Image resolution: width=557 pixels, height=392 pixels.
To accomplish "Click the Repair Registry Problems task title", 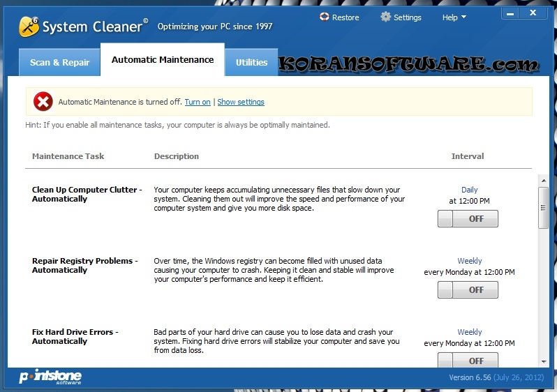I will click(x=84, y=265).
